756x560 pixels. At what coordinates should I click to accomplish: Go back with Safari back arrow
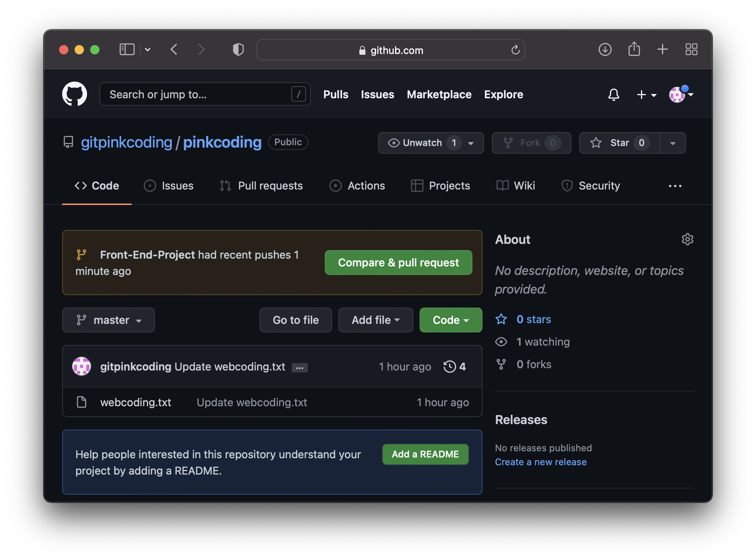point(174,50)
